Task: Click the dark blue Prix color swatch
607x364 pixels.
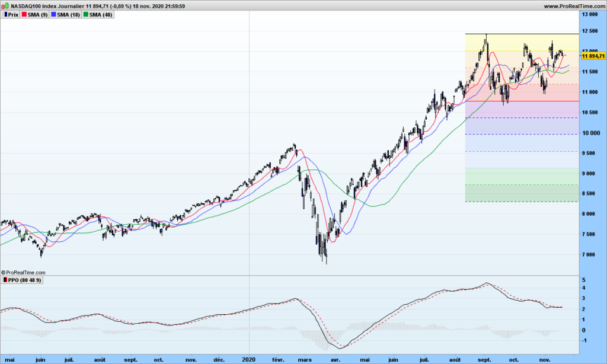Action: 6,15
